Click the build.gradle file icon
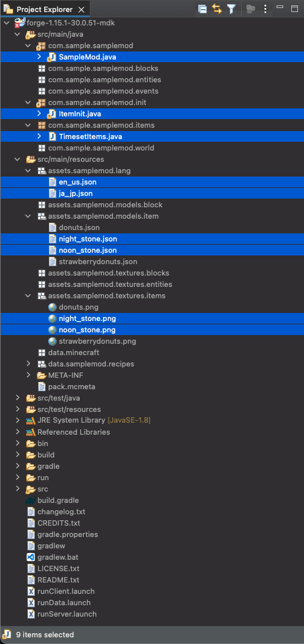304x644 pixels. (30, 500)
